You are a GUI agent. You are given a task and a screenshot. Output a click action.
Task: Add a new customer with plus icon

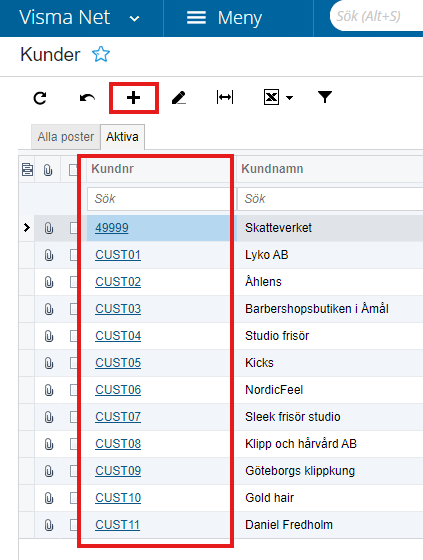134,98
